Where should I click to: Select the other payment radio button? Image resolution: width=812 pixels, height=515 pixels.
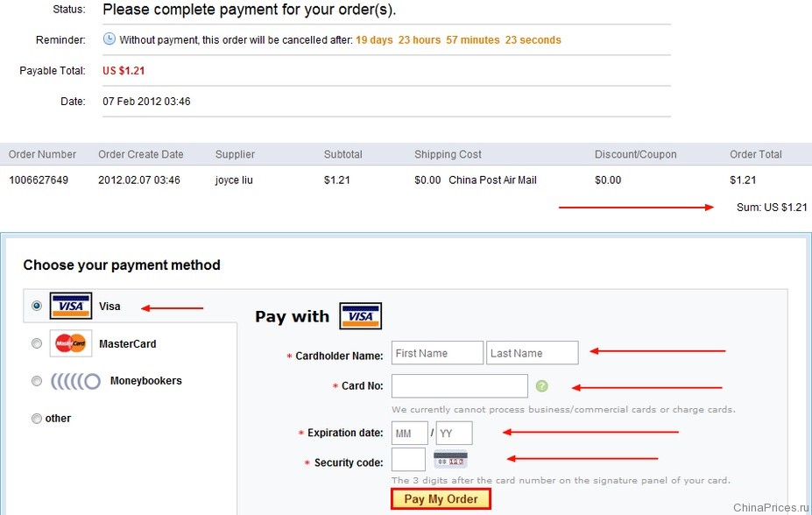point(36,419)
